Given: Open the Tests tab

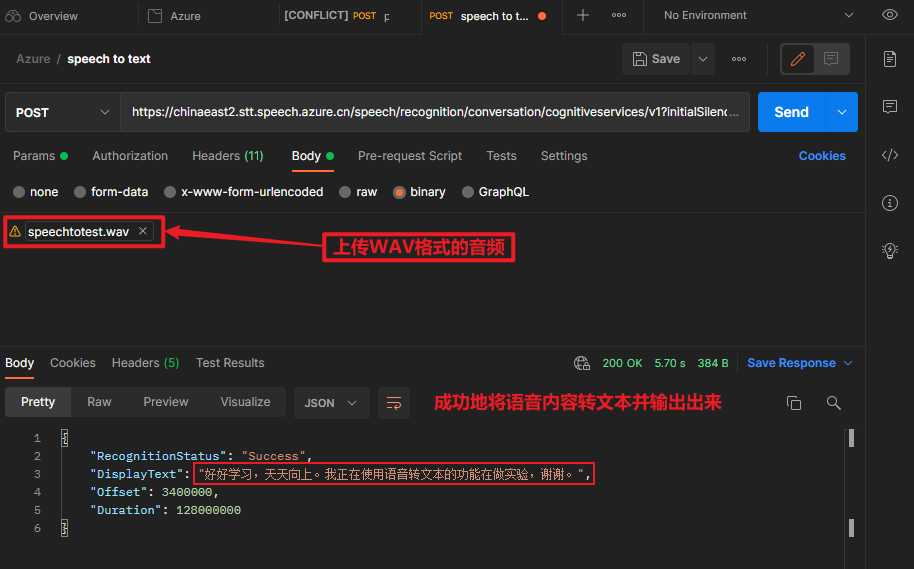Looking at the screenshot, I should [501, 156].
